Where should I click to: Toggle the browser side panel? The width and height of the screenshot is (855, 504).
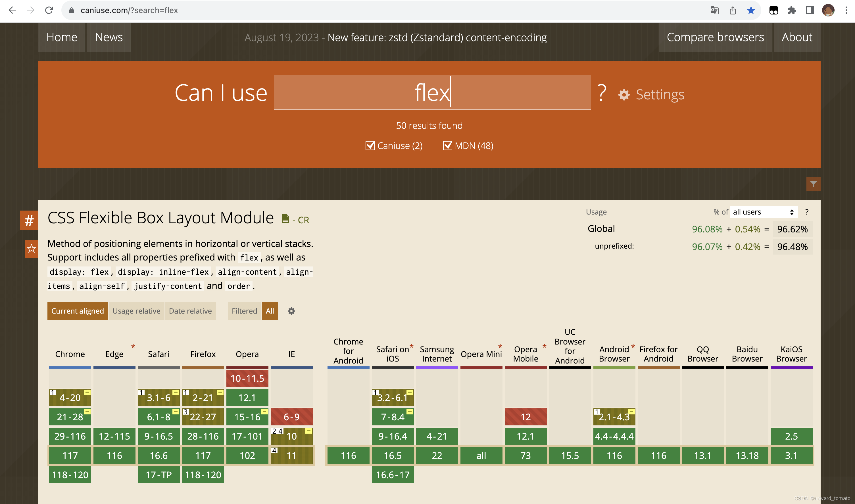click(x=810, y=10)
